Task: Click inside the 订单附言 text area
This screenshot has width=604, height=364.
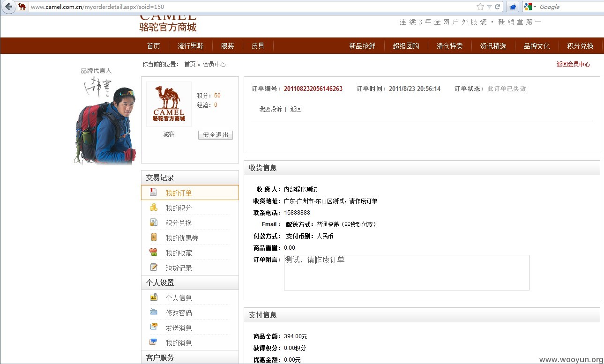Action: point(406,272)
